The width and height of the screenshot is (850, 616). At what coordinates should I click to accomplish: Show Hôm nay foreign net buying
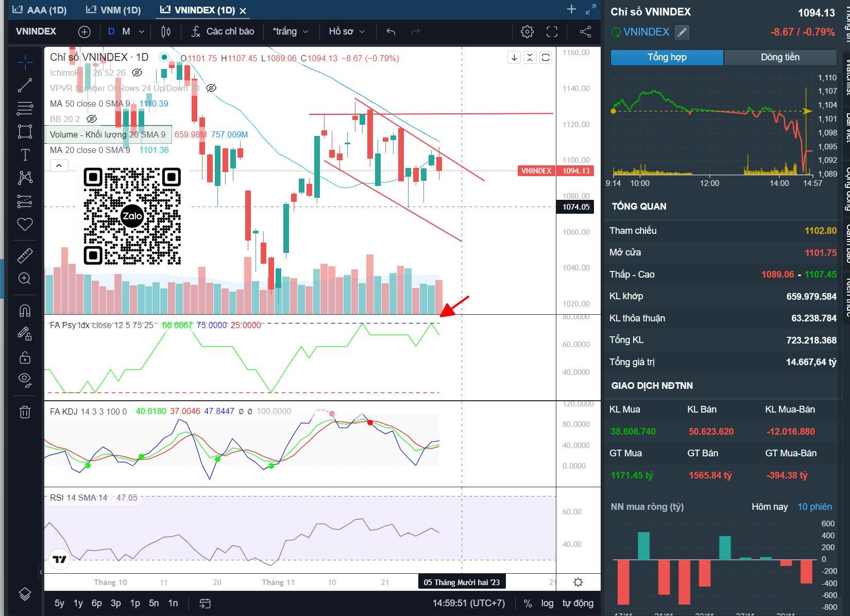point(769,507)
